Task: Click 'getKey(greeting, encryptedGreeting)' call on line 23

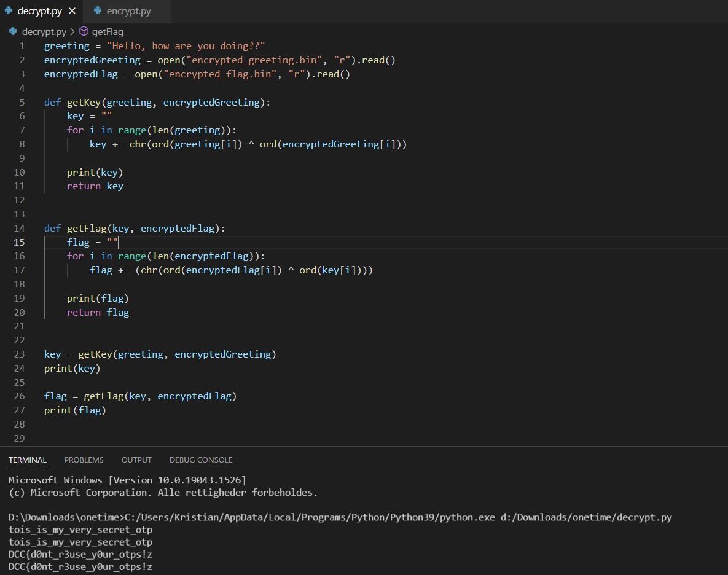Action: tap(178, 354)
